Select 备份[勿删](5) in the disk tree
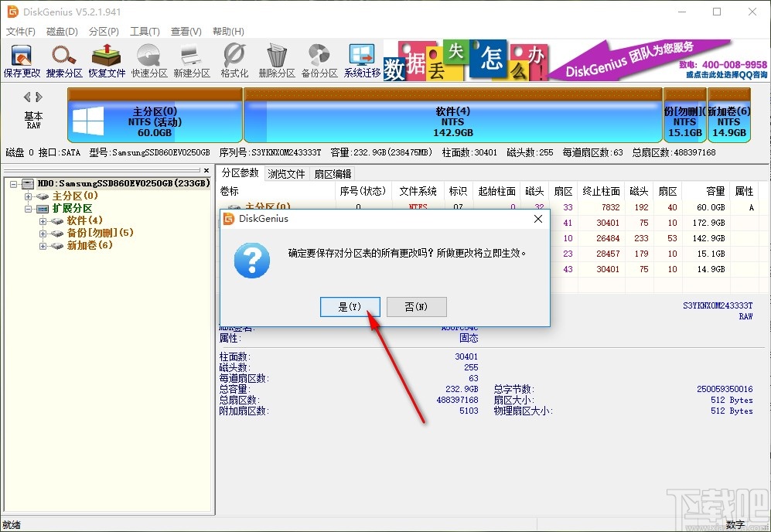771x532 pixels. (x=100, y=233)
